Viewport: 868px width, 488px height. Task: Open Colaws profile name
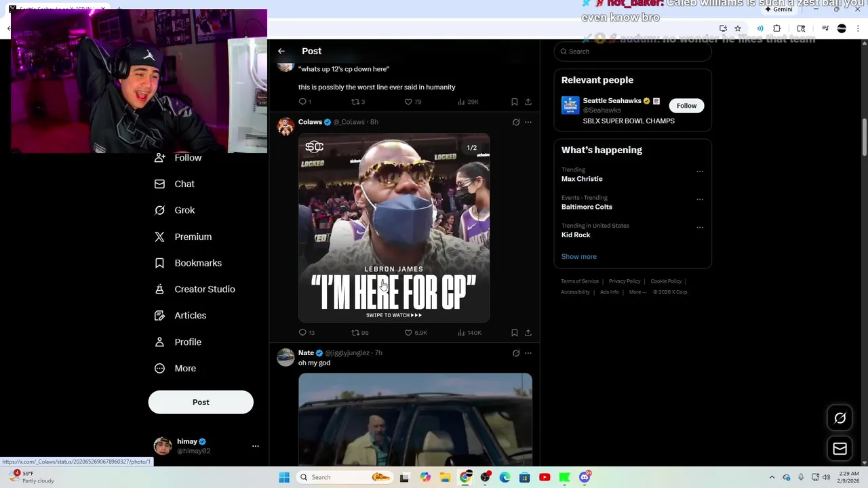310,122
